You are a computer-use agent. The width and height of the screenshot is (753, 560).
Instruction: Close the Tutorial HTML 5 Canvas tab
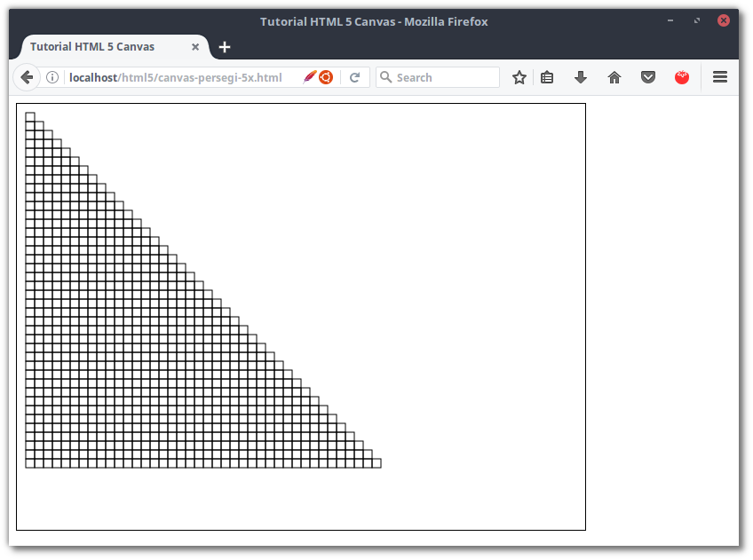(195, 47)
